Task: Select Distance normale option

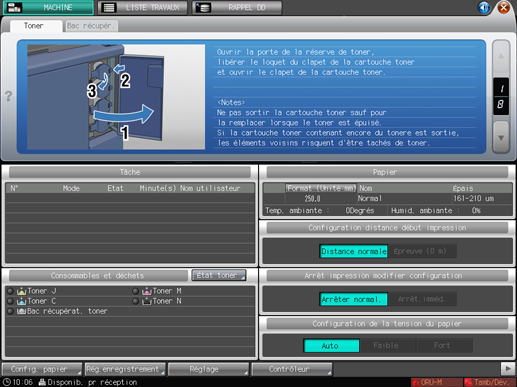Action: click(x=354, y=251)
